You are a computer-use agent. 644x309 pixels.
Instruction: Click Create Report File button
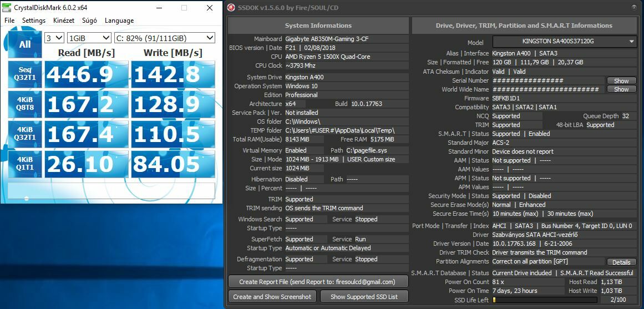click(x=318, y=282)
